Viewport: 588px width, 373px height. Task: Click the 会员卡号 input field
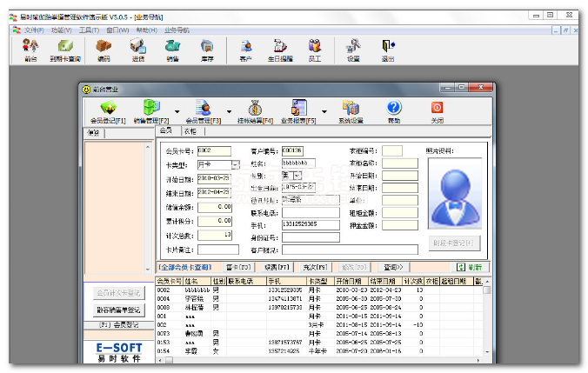click(x=214, y=151)
